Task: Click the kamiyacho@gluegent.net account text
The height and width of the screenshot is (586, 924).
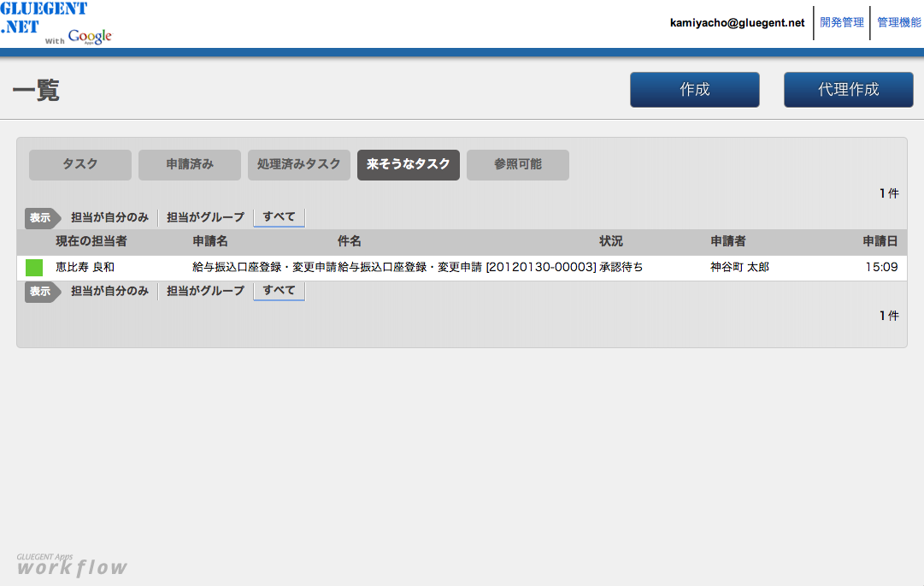Action: [x=737, y=23]
